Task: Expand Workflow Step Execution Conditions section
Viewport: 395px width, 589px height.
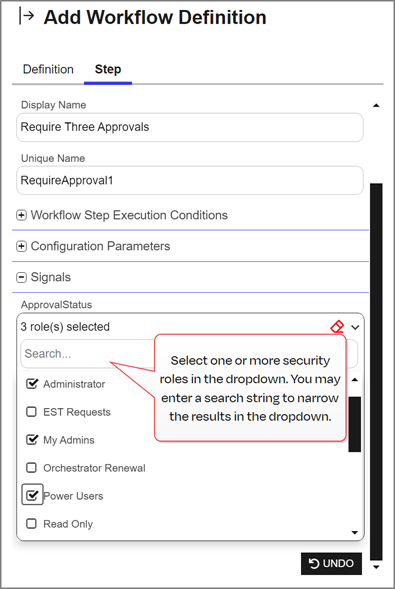Action: click(x=129, y=215)
